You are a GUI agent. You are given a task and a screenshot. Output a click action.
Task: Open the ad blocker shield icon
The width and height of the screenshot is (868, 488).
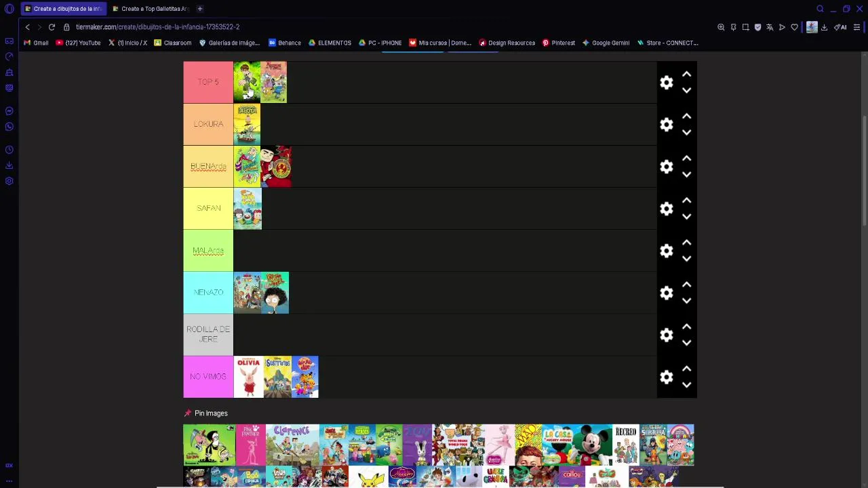coord(757,27)
